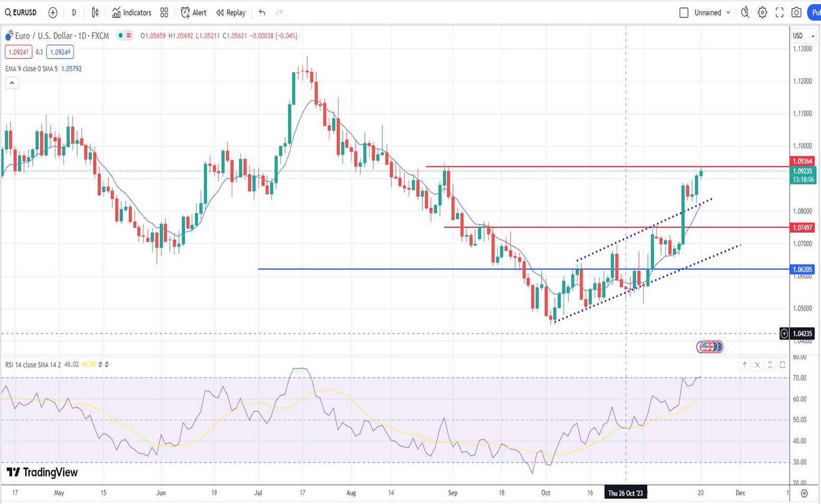Screen dimensions: 821x504
Task: Toggle the layout checkbox beside Unnamed
Action: pos(684,13)
